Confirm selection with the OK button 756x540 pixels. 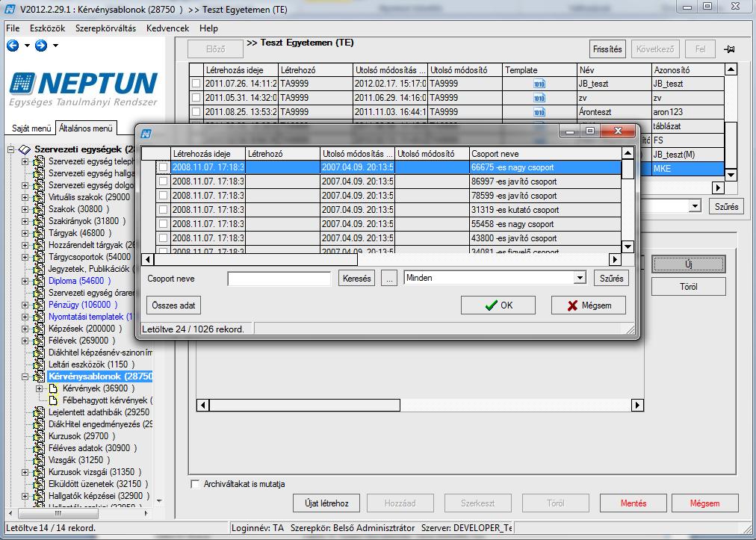[x=498, y=305]
